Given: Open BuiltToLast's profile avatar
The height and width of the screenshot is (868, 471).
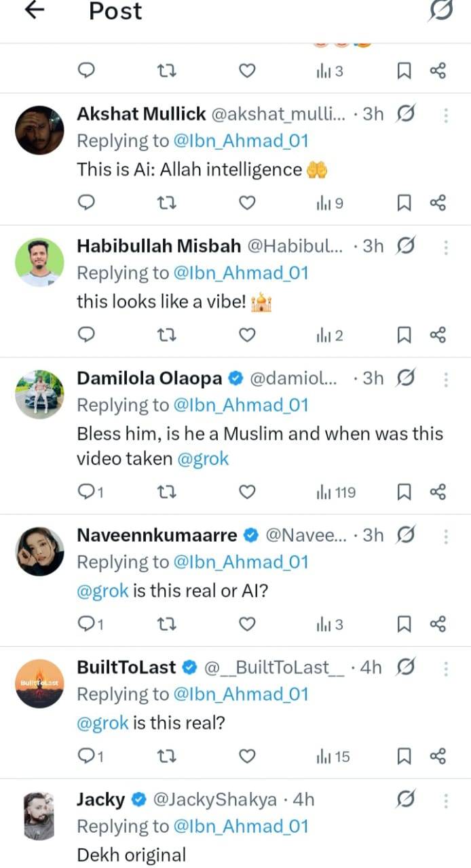Looking at the screenshot, I should 39,683.
